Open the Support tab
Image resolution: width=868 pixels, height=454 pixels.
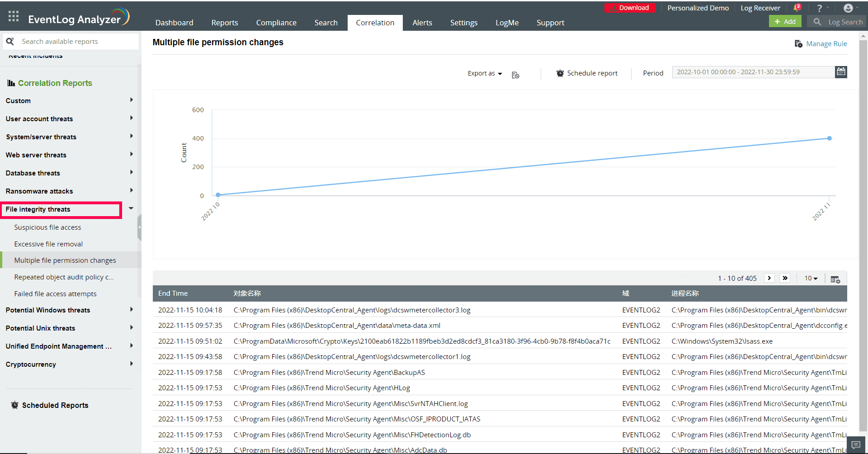click(550, 23)
